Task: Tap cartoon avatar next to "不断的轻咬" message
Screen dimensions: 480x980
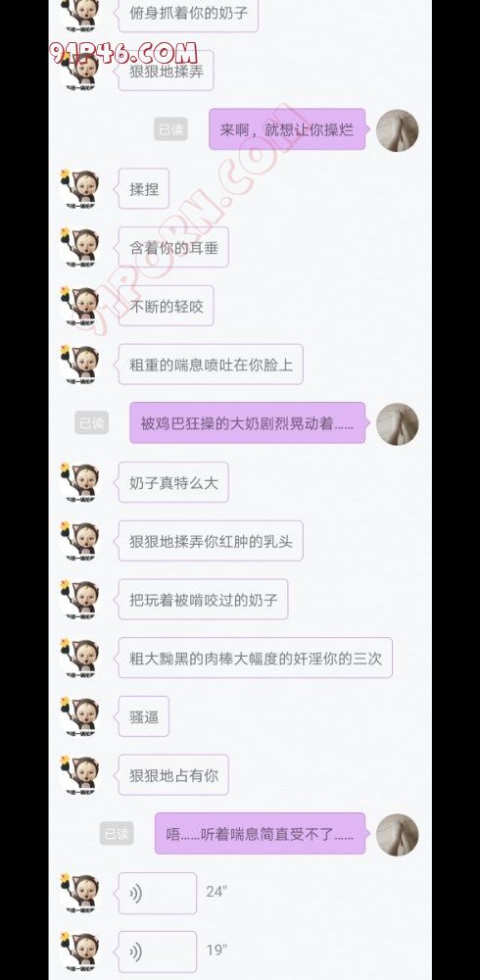Action: [79, 306]
